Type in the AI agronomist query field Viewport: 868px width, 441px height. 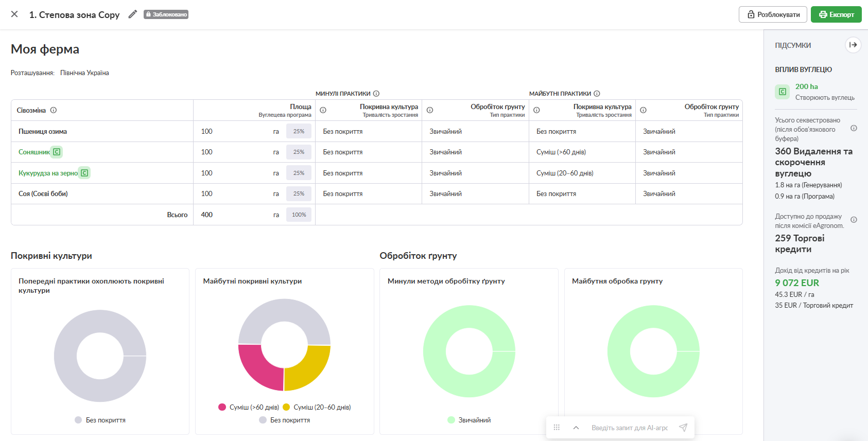click(629, 428)
